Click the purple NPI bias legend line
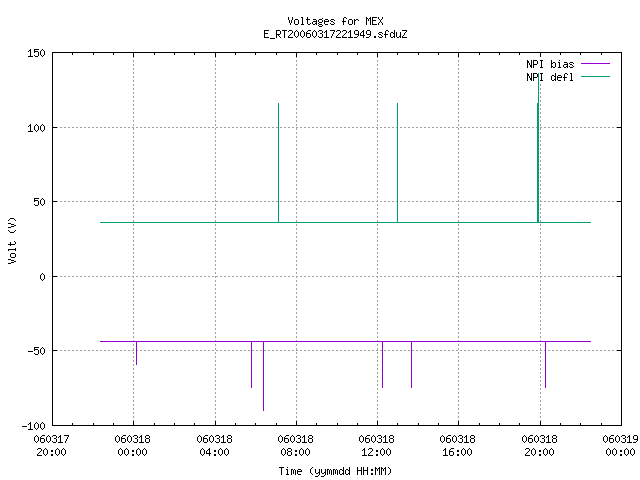The width and height of the screenshot is (640, 480). [x=595, y=64]
